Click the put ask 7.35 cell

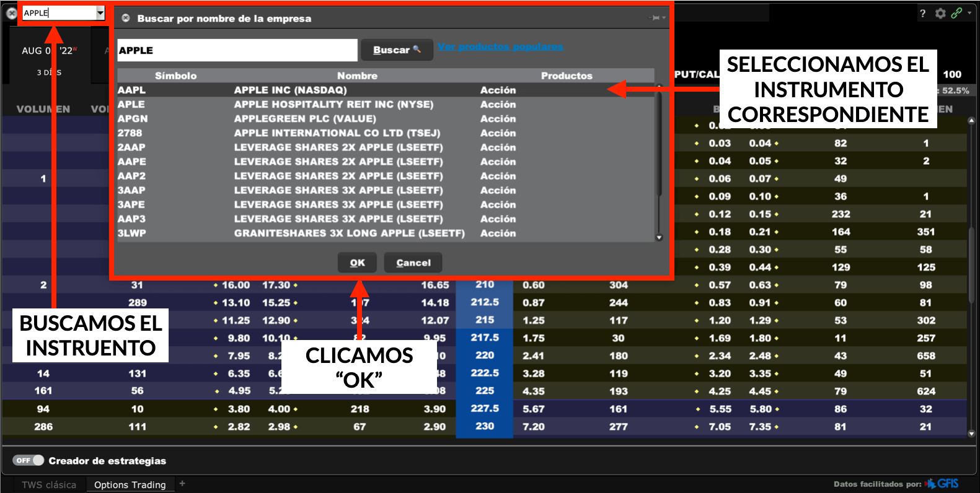(x=760, y=427)
